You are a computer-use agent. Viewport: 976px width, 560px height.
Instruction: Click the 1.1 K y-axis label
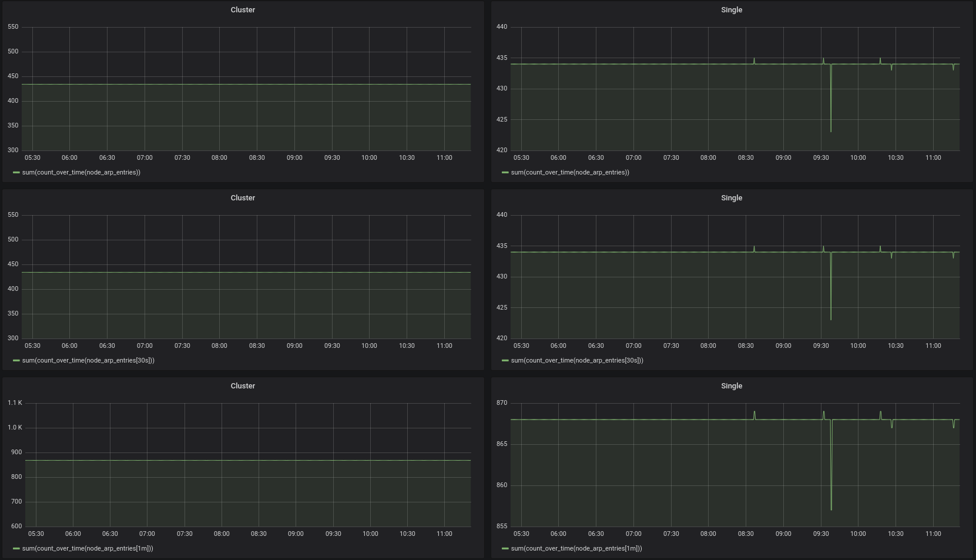coord(15,403)
